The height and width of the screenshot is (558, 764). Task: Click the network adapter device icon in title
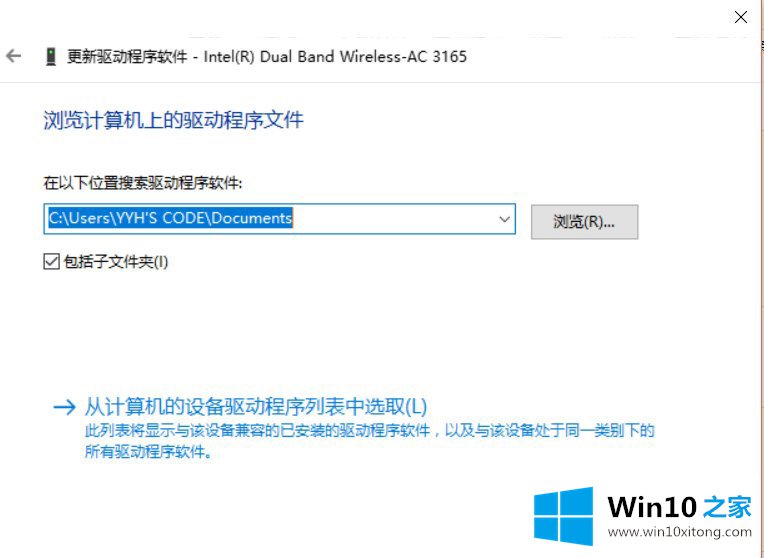point(51,57)
